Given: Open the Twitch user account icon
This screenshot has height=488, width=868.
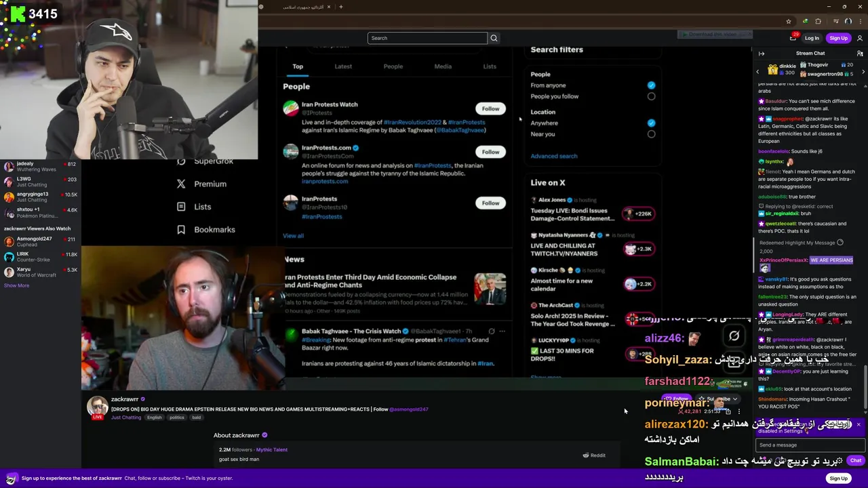Looking at the screenshot, I should (860, 38).
